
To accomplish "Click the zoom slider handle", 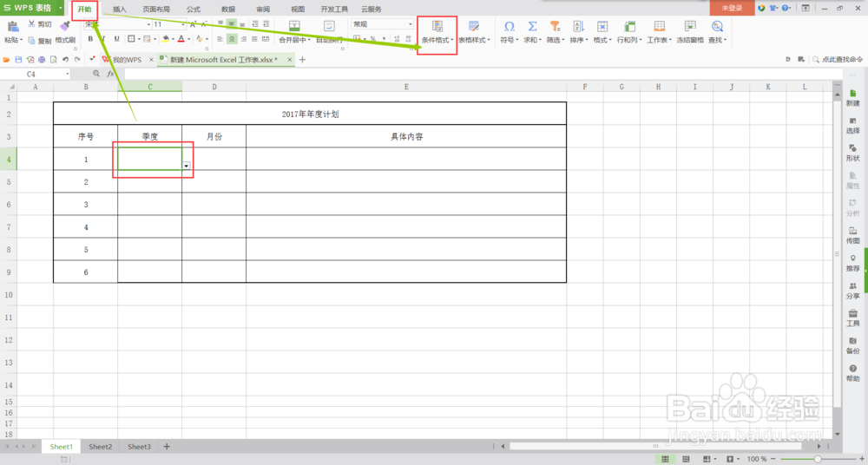I will 817,459.
